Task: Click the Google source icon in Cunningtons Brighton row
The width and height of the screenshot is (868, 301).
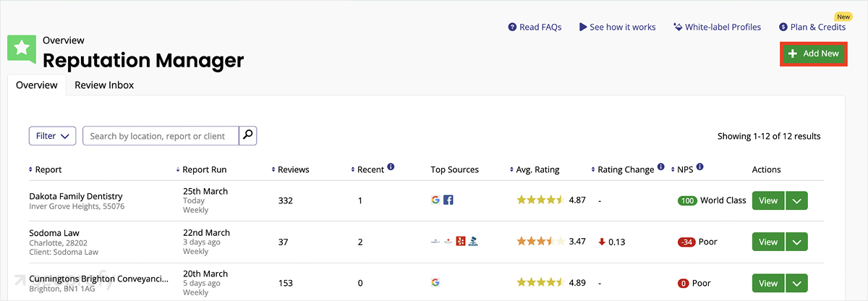Action: [435, 282]
